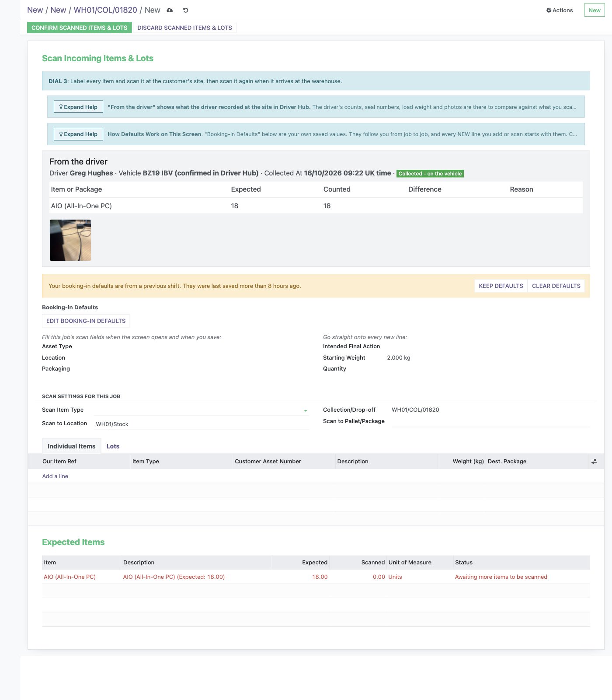Open the Scan Item Type dropdown
The width and height of the screenshot is (612, 700).
coord(202,410)
